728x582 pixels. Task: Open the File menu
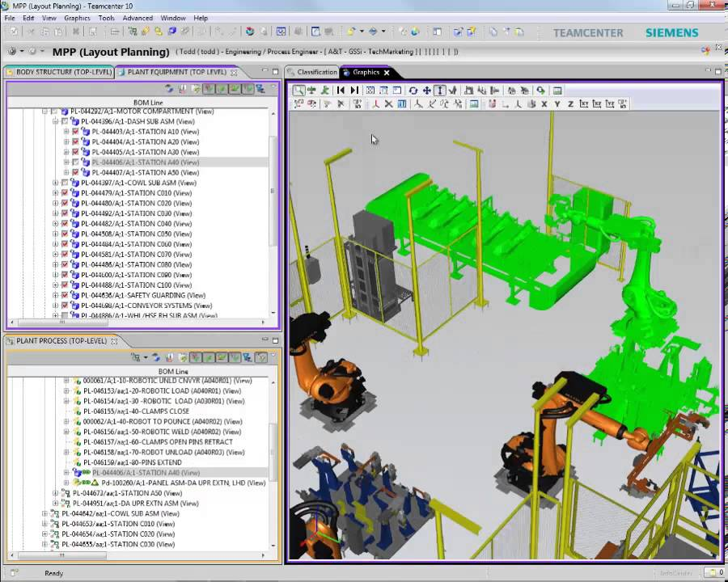pyautogui.click(x=10, y=18)
